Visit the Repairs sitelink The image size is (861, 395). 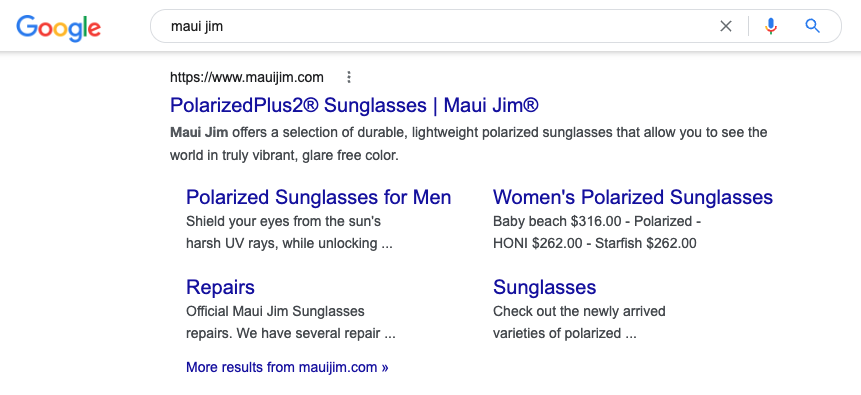pyautogui.click(x=220, y=287)
